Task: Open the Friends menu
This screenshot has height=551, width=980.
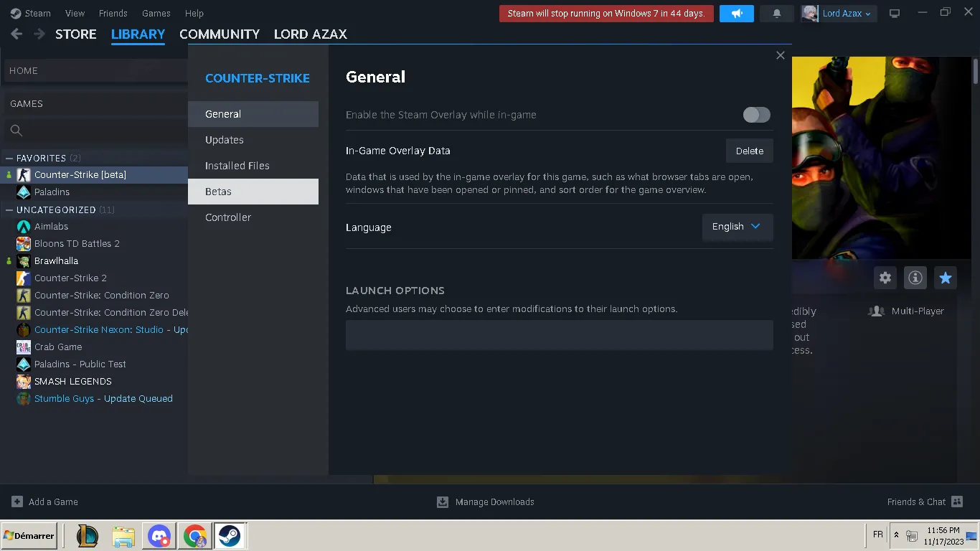Action: (113, 13)
